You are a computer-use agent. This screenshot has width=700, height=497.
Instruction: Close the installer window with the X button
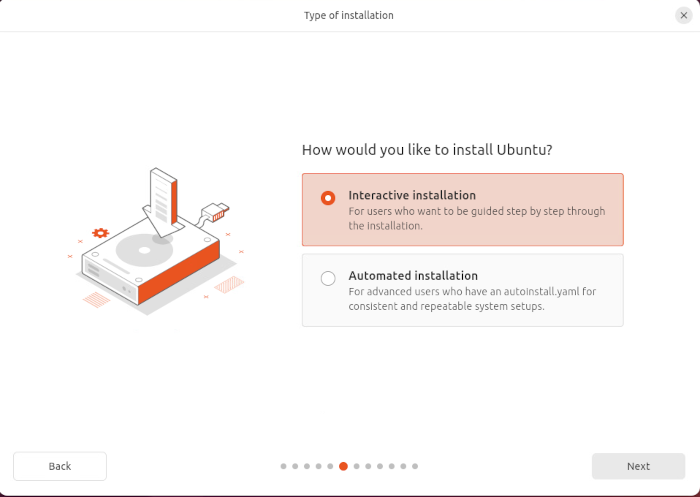(683, 15)
